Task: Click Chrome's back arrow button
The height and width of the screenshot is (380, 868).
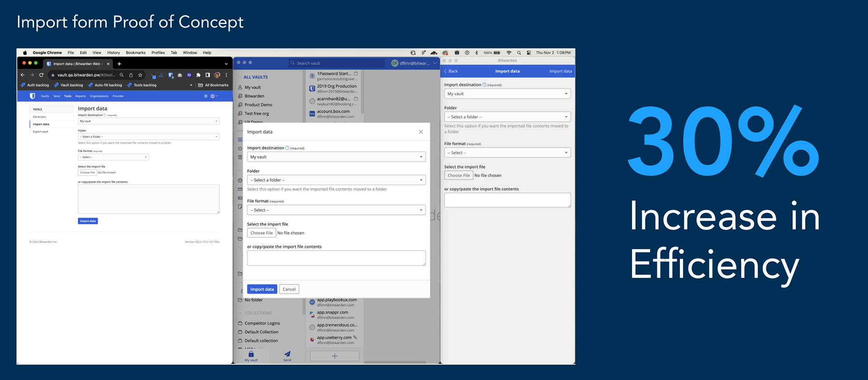Action: 23,75
